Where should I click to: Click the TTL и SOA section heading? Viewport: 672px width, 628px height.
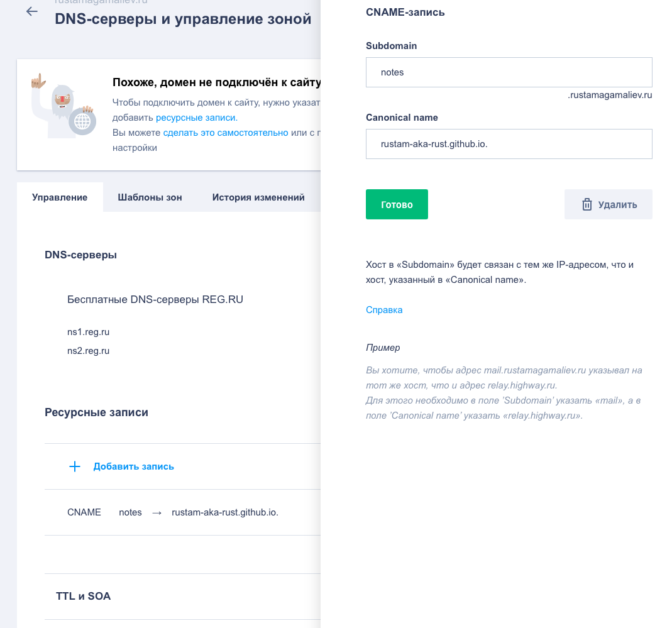point(83,596)
